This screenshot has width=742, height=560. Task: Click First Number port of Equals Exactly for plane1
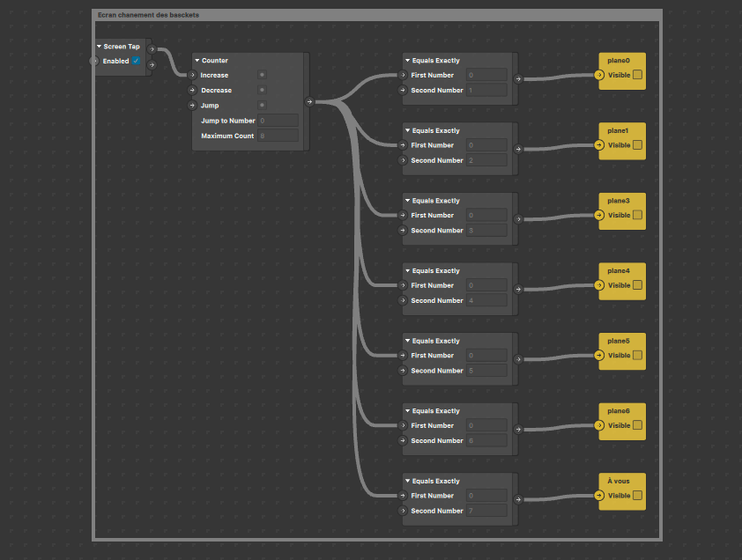pyautogui.click(x=403, y=144)
